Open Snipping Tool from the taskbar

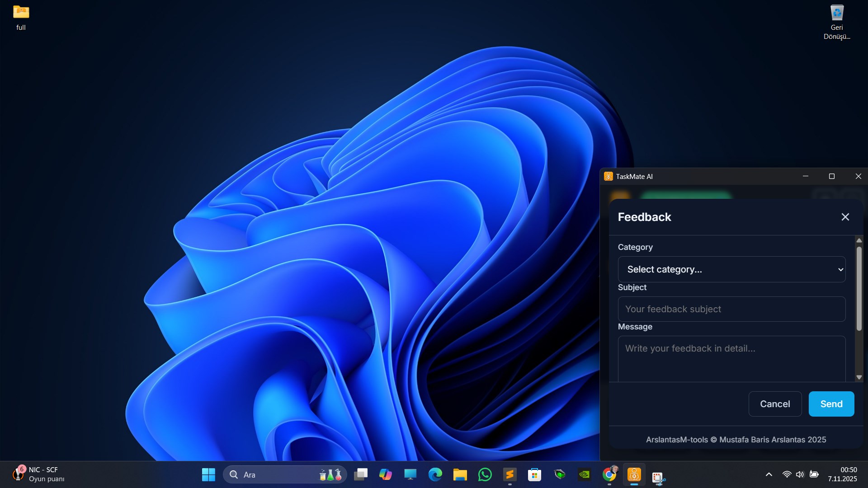coord(659,477)
